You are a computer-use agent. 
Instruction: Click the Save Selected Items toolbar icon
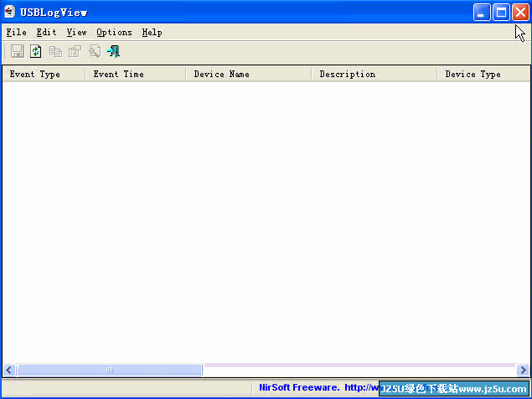(18, 51)
